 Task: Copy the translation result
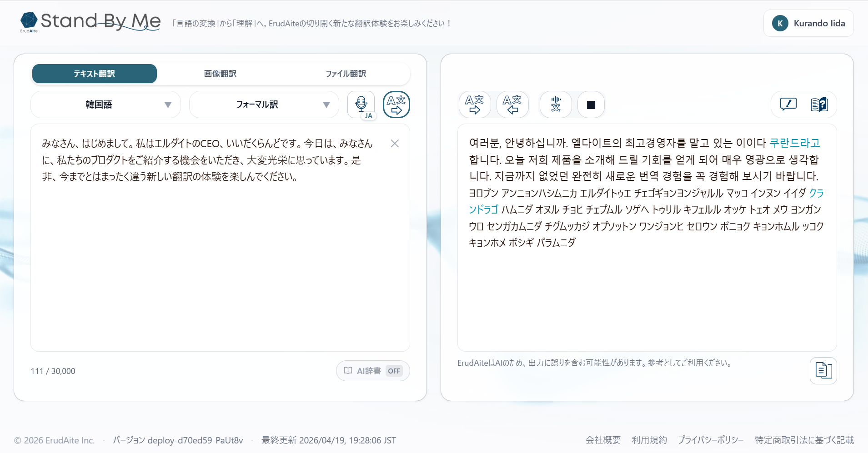tap(823, 370)
